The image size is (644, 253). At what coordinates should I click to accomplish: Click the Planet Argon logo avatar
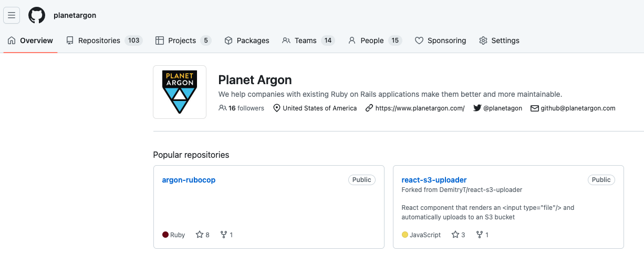point(180,92)
